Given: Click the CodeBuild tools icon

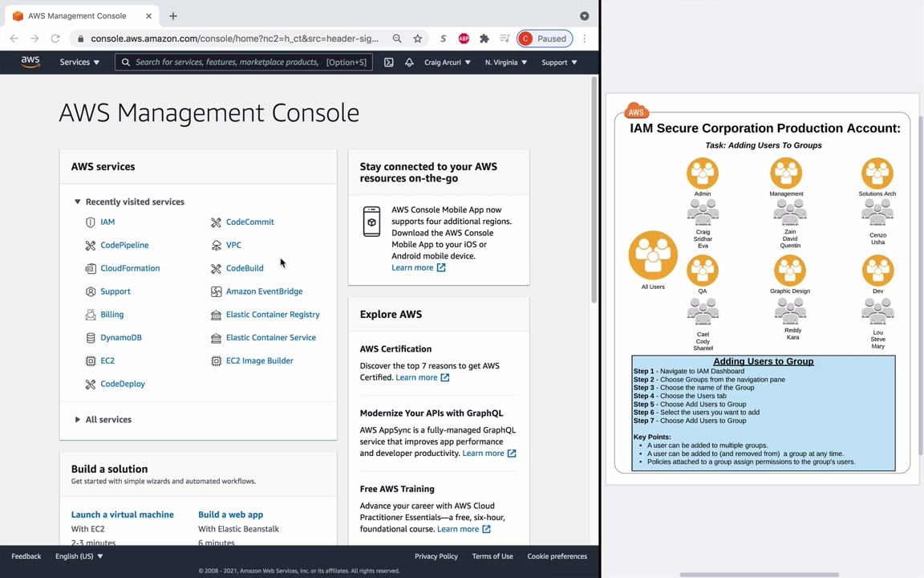Looking at the screenshot, I should [217, 268].
